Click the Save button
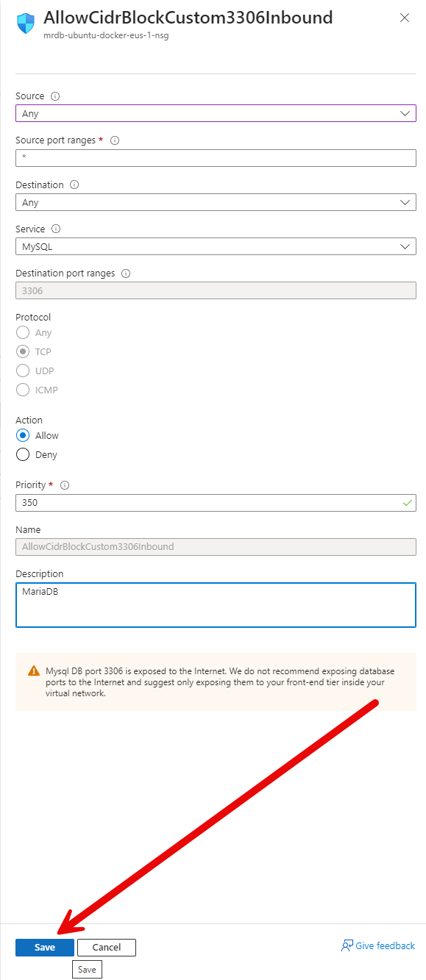Viewport: 426px width, 980px height. [45, 947]
